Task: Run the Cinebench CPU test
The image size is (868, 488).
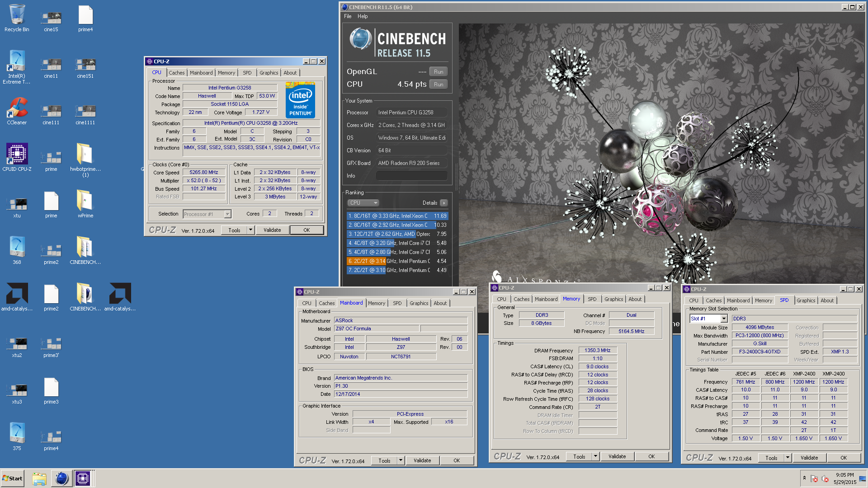Action: 439,84
